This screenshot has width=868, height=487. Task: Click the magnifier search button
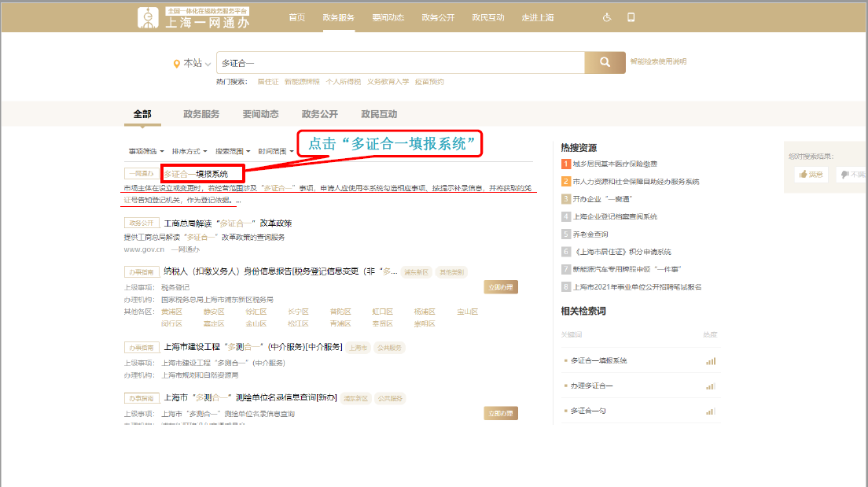click(605, 63)
